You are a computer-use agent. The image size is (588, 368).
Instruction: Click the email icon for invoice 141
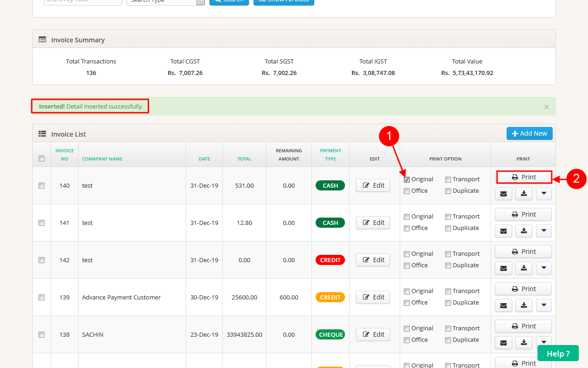coord(503,231)
